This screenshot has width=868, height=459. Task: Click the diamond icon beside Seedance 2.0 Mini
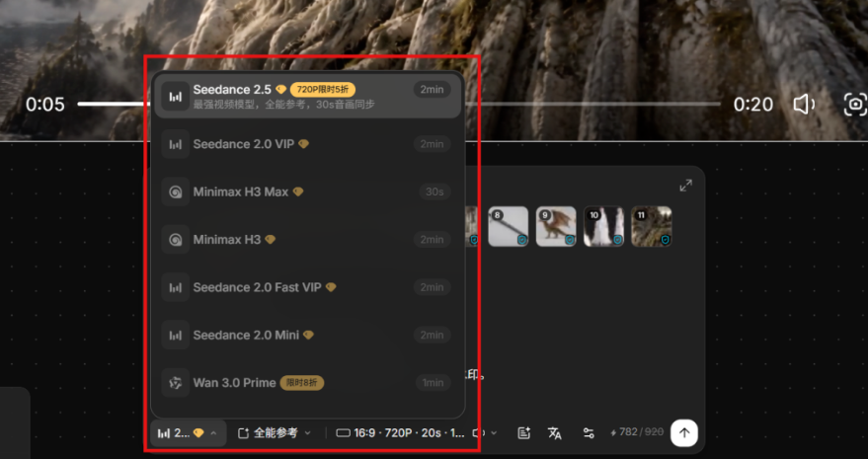point(308,335)
